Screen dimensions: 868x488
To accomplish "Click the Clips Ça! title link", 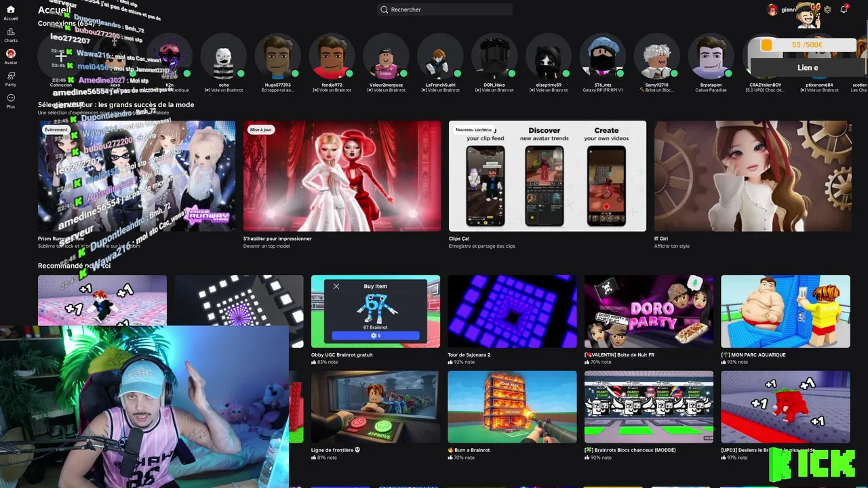I will tap(459, 239).
